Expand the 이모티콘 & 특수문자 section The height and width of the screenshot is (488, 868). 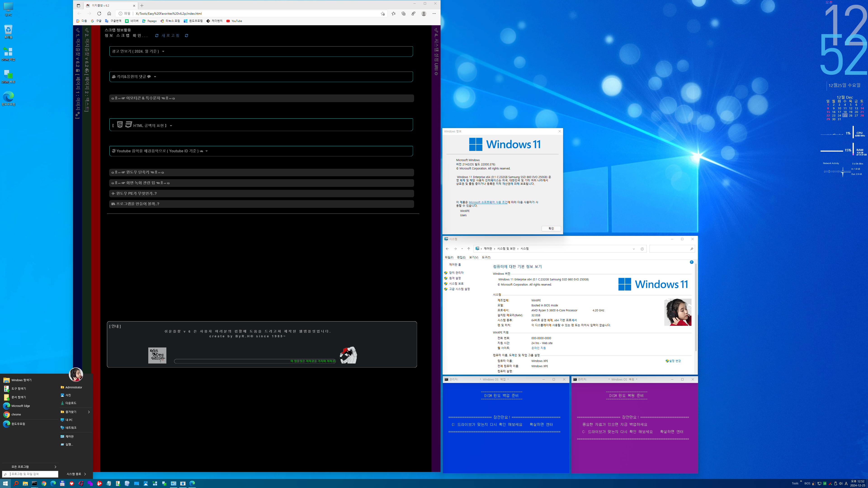click(x=262, y=98)
